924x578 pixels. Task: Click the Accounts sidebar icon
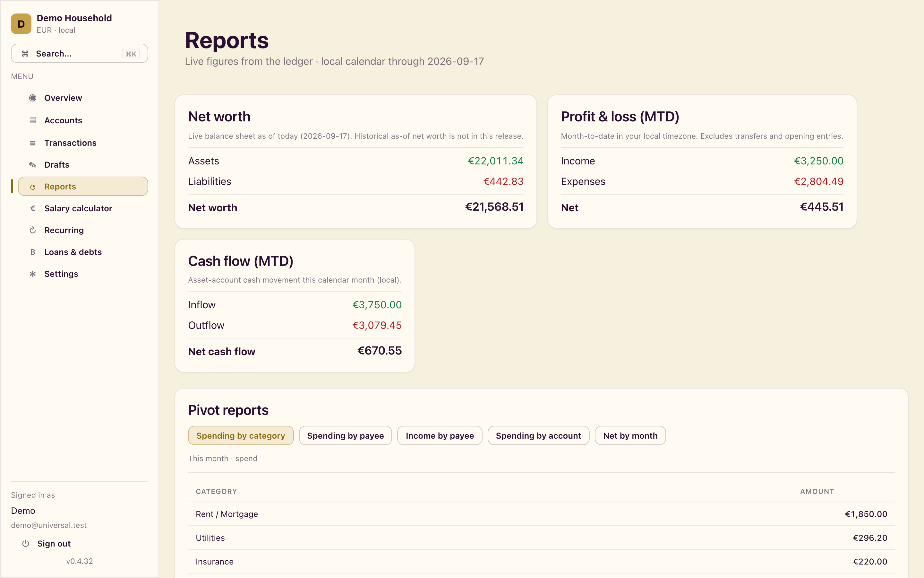point(33,120)
